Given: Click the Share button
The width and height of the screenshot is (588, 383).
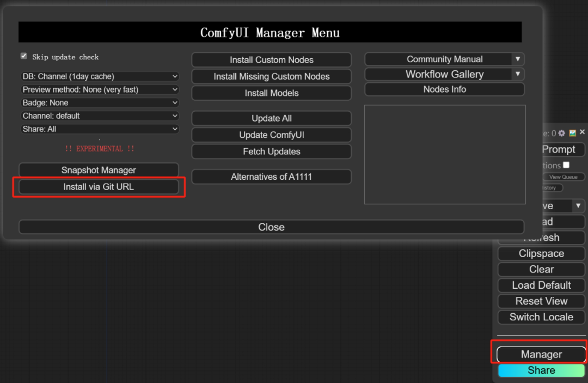Looking at the screenshot, I should pyautogui.click(x=541, y=370).
